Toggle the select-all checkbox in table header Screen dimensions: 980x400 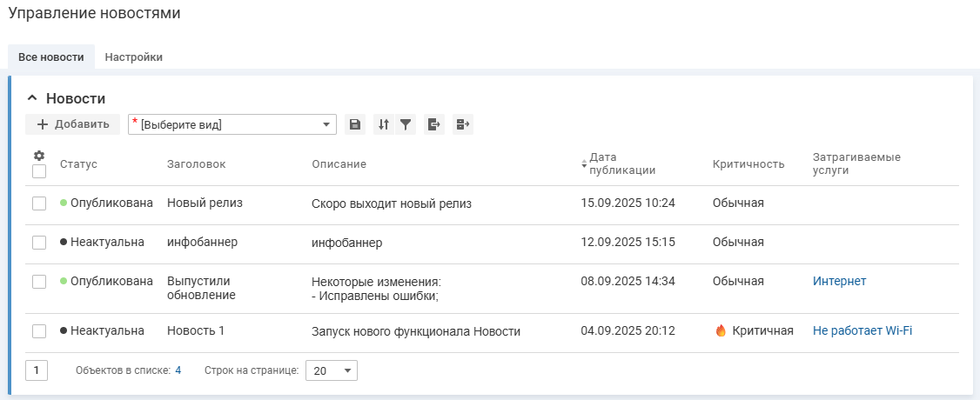39,171
